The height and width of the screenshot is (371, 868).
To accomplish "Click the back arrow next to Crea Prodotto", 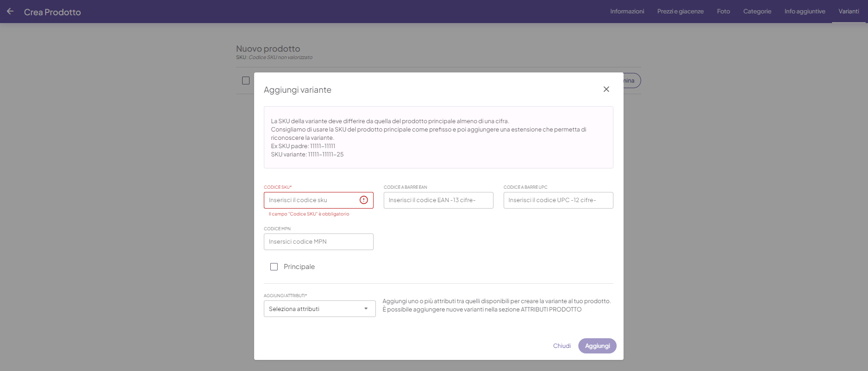I will [x=10, y=11].
